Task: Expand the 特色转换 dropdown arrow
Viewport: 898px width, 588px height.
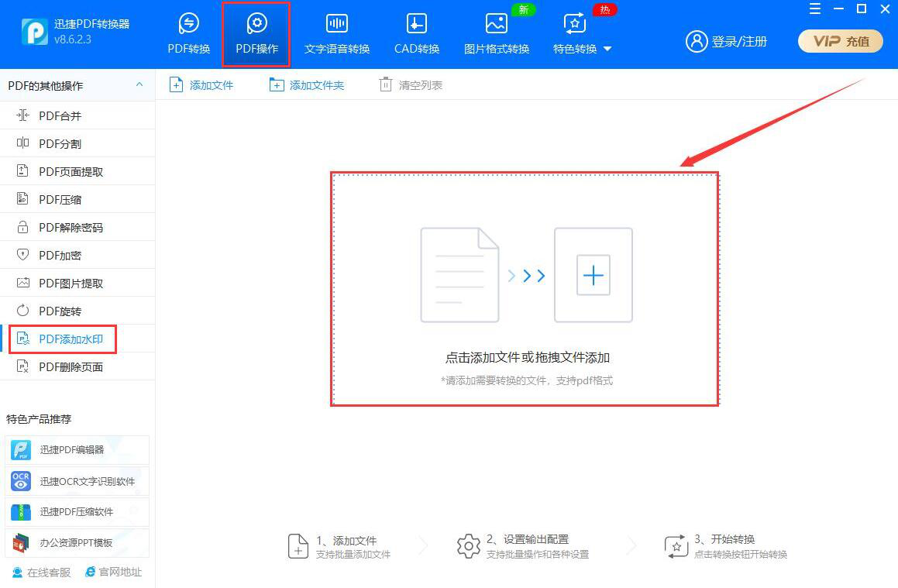Action: pos(607,50)
